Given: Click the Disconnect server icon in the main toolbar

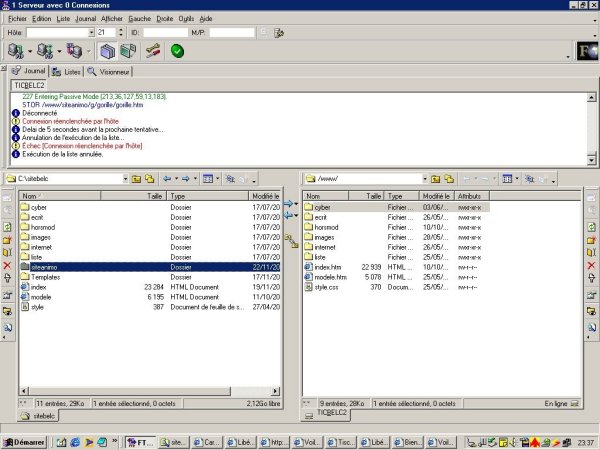Looking at the screenshot, I should tap(45, 51).
